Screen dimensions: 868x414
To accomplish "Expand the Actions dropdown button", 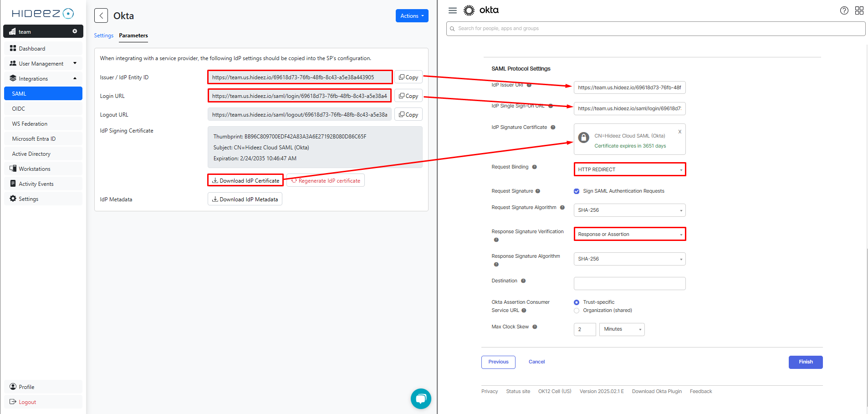I will (x=412, y=16).
